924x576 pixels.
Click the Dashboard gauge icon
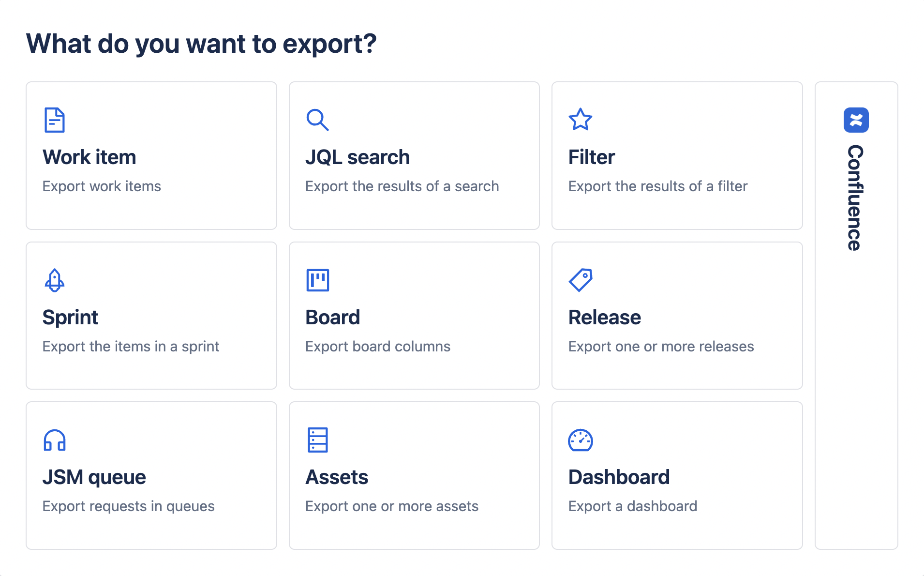[580, 440]
